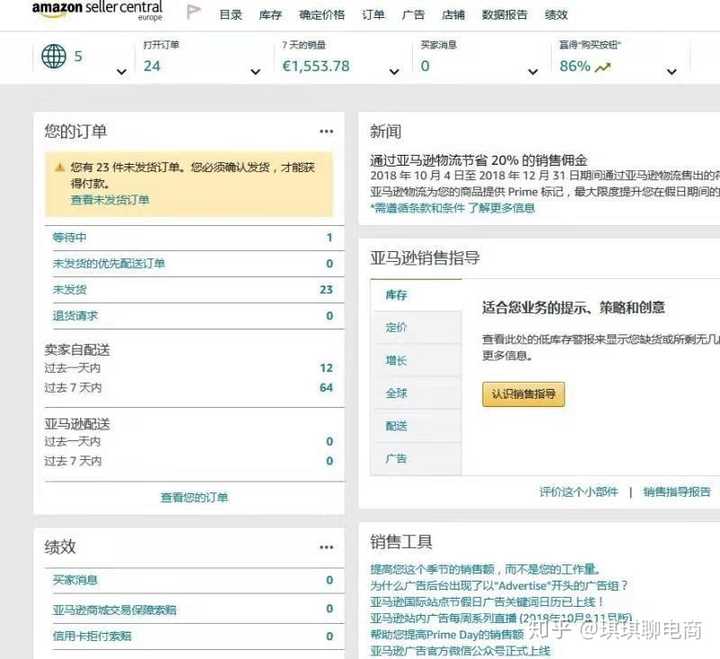Click the flag icon in header
720x659 pixels.
(x=194, y=12)
